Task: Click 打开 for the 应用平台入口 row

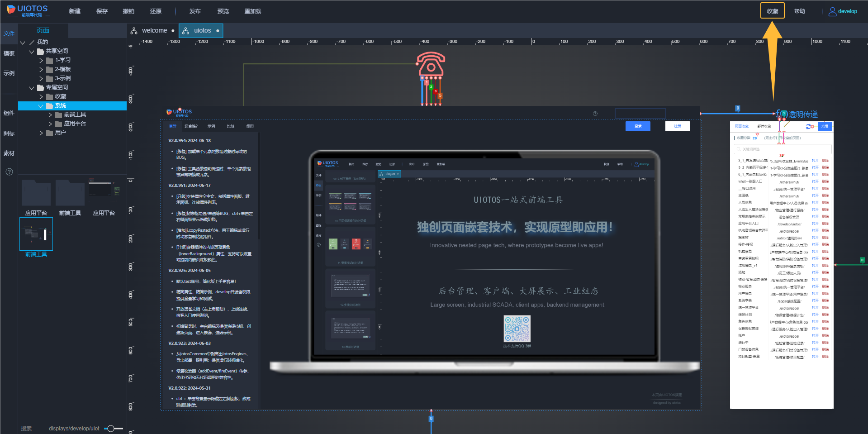Action: point(815,224)
